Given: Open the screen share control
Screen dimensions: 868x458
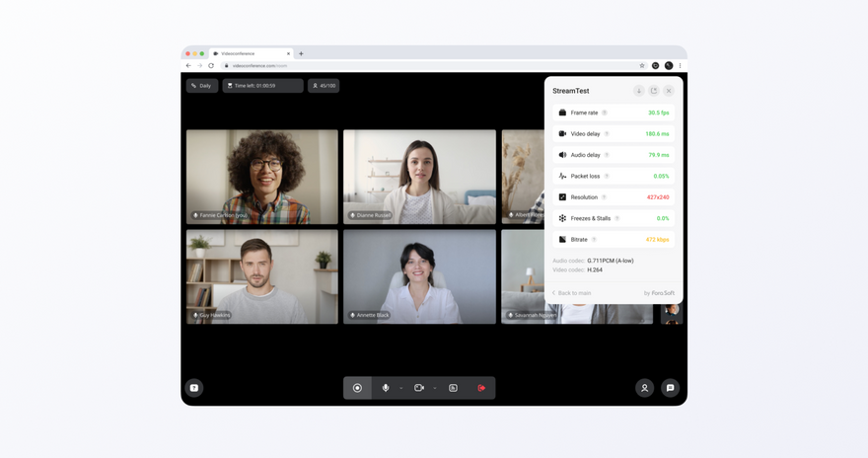Looking at the screenshot, I should [453, 388].
